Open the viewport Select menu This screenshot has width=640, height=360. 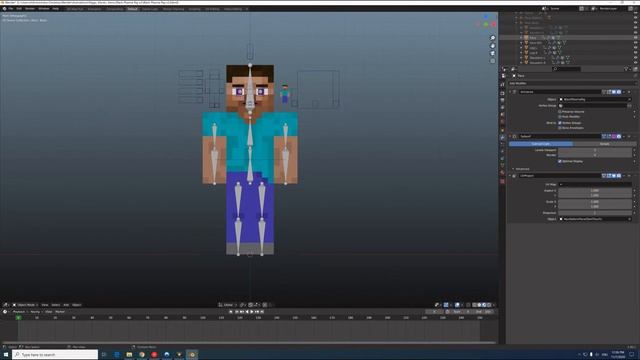(56, 305)
